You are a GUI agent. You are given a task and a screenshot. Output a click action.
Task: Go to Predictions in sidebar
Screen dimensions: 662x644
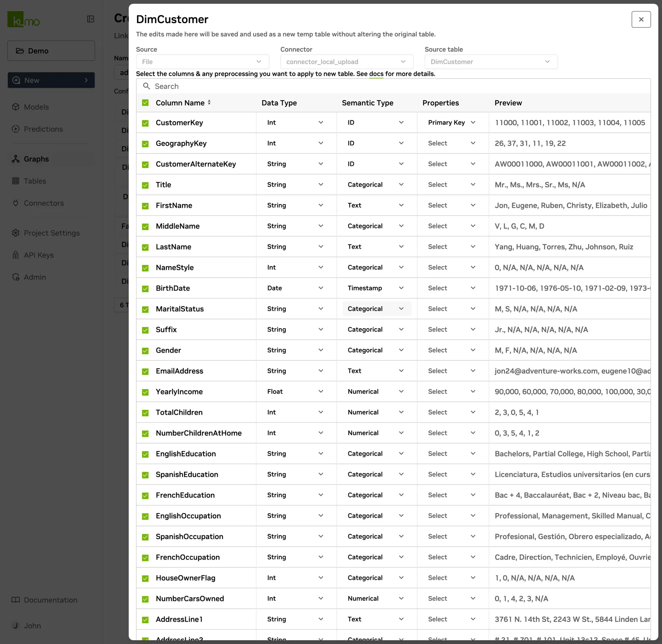click(43, 129)
